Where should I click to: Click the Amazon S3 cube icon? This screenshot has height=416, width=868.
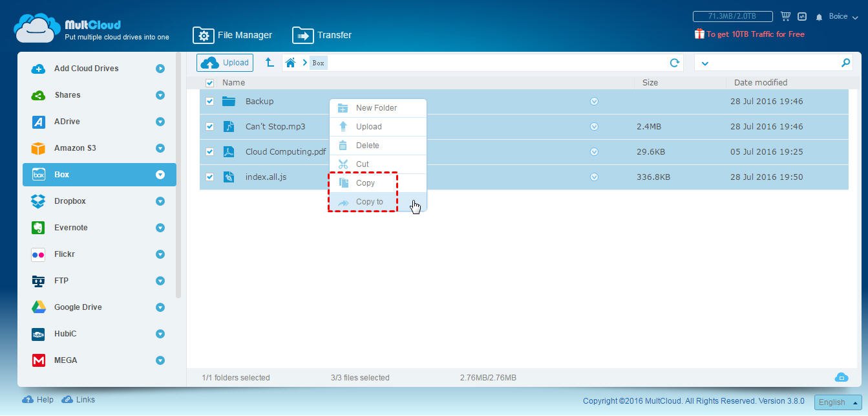click(x=38, y=148)
